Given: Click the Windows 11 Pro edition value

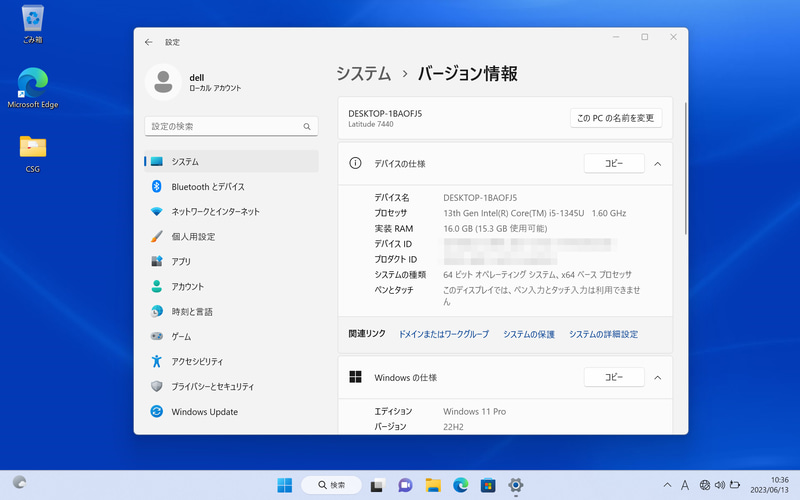Looking at the screenshot, I should coord(474,411).
